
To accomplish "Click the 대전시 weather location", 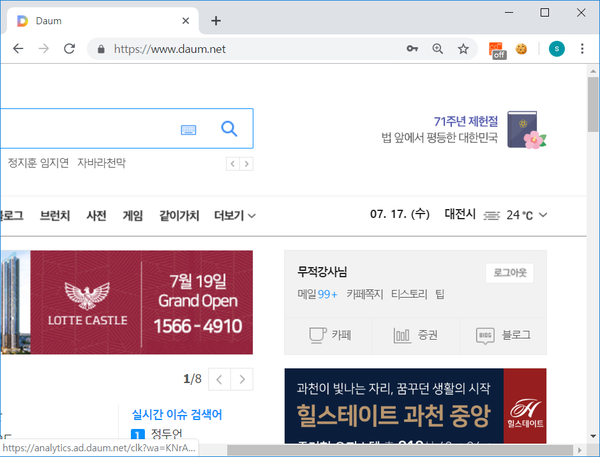I will click(460, 214).
